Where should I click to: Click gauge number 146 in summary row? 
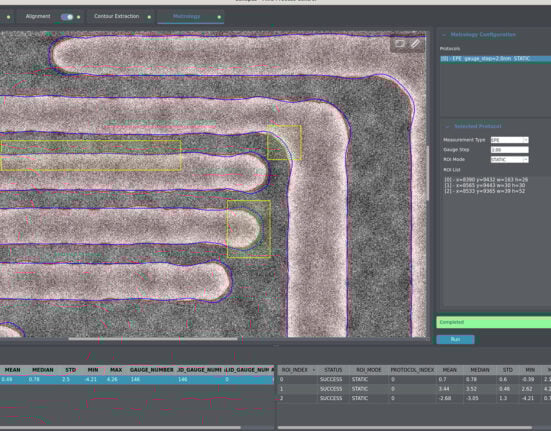(x=135, y=380)
